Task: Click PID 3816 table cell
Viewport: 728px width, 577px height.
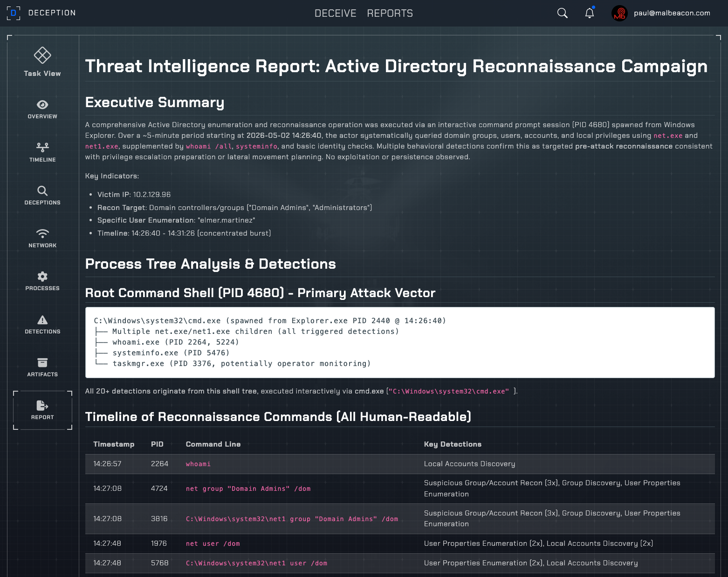Action: pyautogui.click(x=159, y=519)
